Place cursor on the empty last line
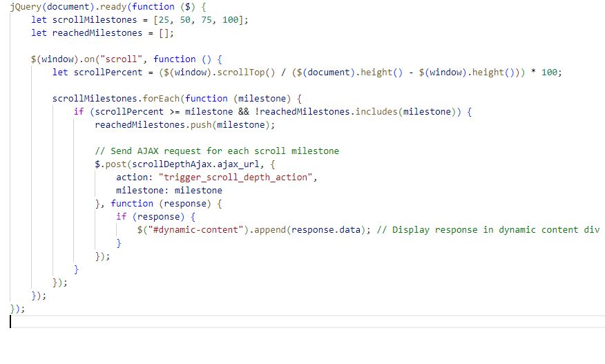605x364 pixels. click(307, 322)
